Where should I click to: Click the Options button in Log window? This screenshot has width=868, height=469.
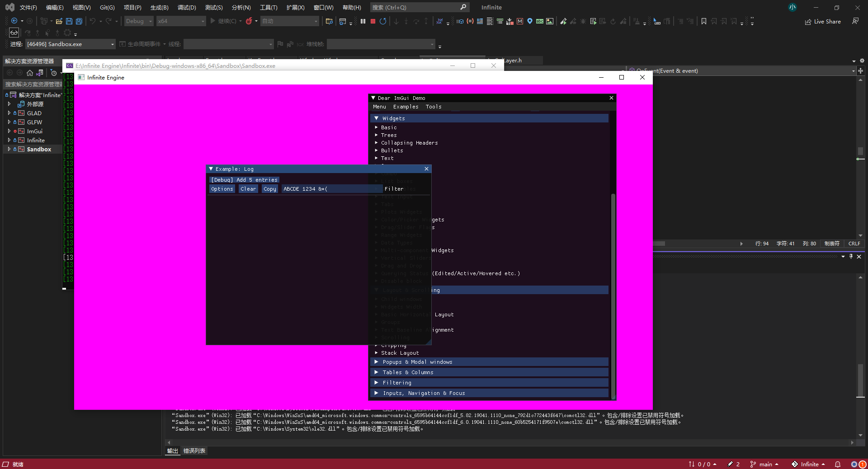coord(222,189)
